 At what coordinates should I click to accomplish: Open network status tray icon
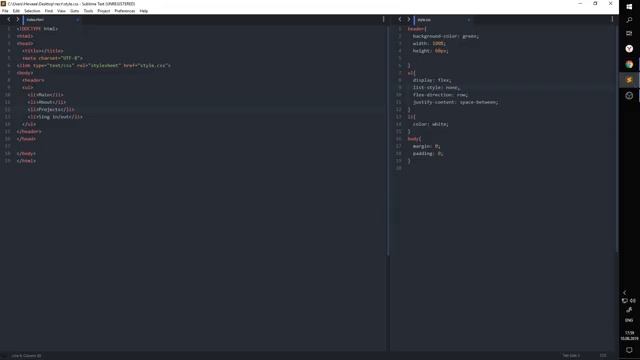pos(624,301)
